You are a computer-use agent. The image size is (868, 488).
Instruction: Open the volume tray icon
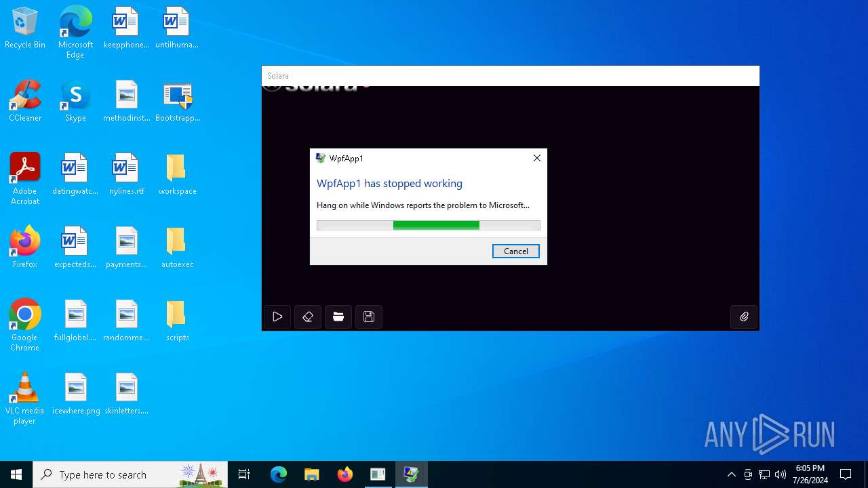tap(781, 474)
